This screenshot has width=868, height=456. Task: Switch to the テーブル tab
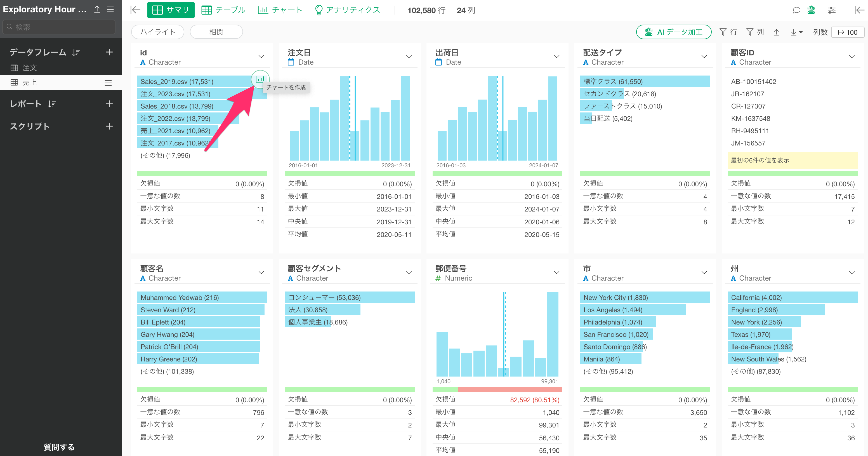tap(223, 10)
